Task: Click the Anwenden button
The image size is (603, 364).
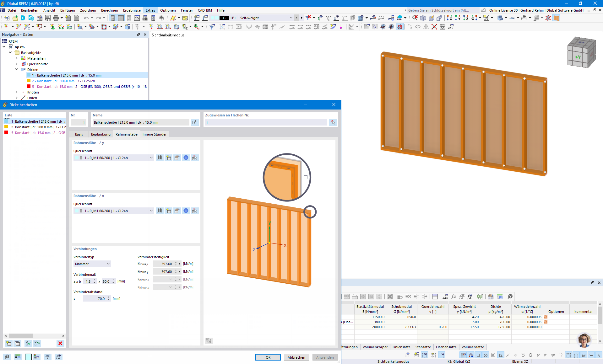Action: 325,357
